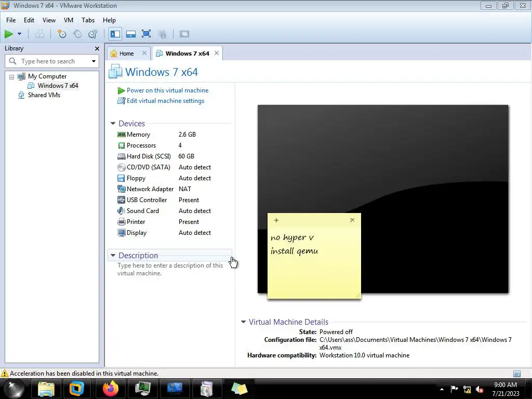The image size is (532, 399).
Task: Open the View menu
Action: [49, 20]
